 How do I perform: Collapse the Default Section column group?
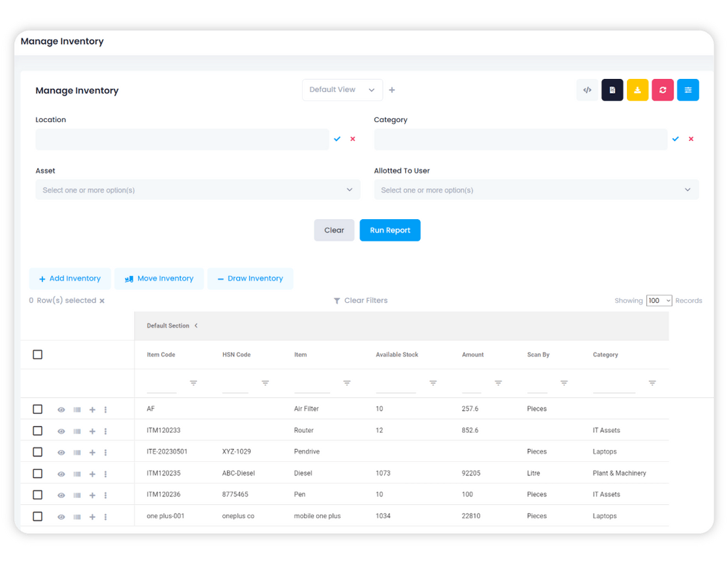click(x=196, y=325)
